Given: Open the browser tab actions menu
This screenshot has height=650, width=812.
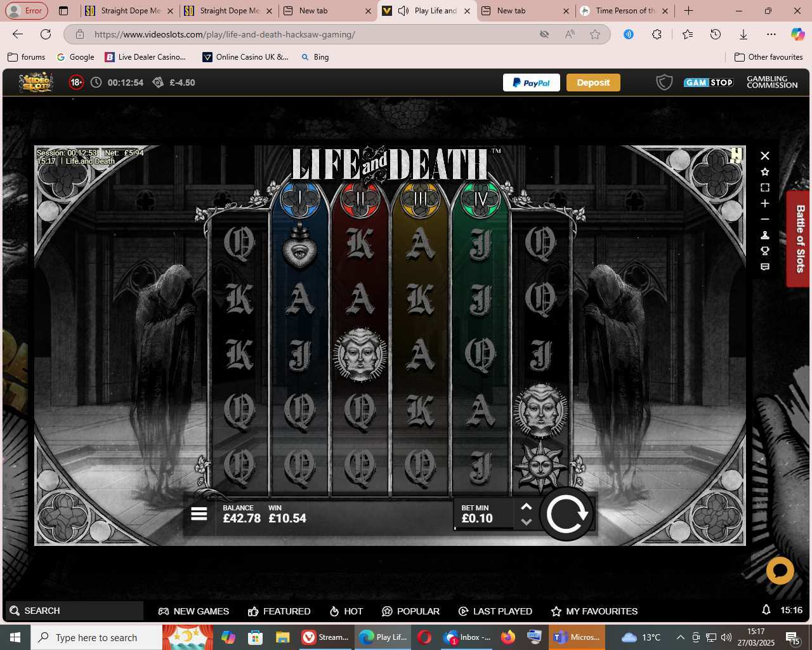Looking at the screenshot, I should [63, 11].
